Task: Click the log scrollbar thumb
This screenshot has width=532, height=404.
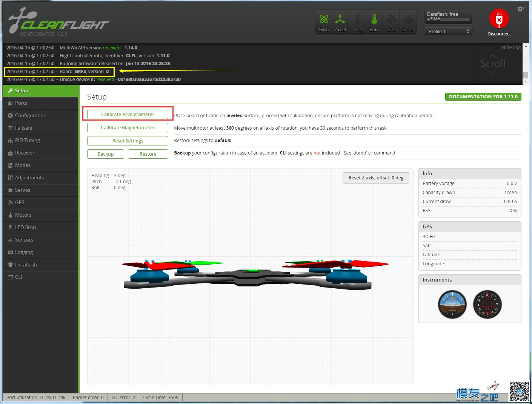Action: 526,75
